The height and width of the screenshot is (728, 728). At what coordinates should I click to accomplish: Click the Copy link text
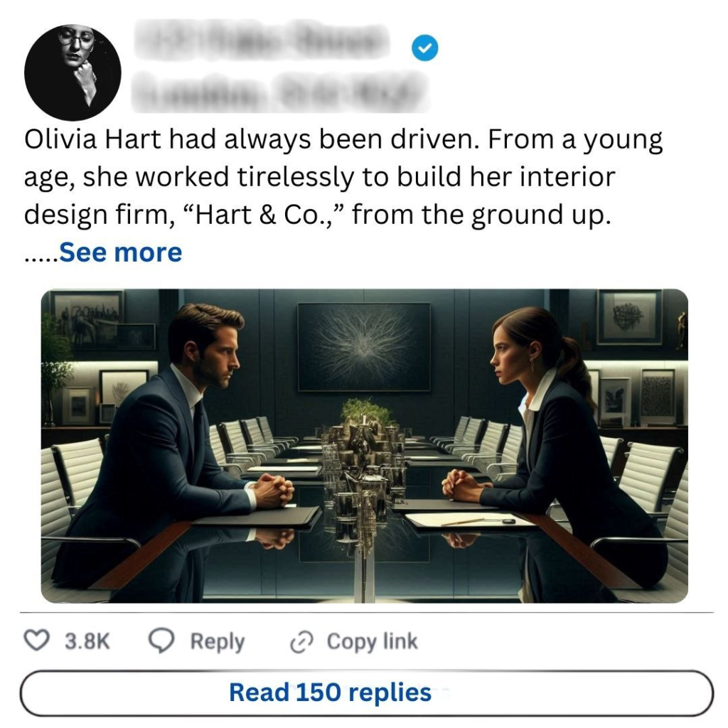(x=372, y=642)
